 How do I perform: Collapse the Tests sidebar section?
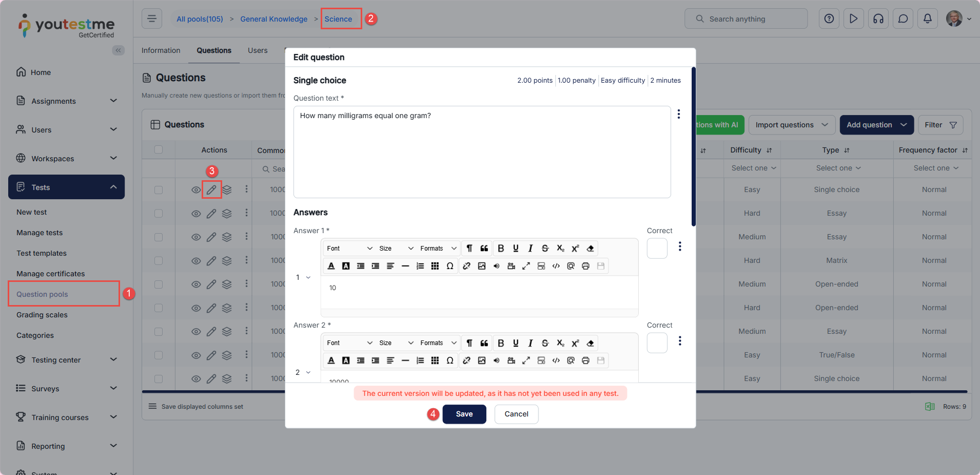tap(67, 187)
